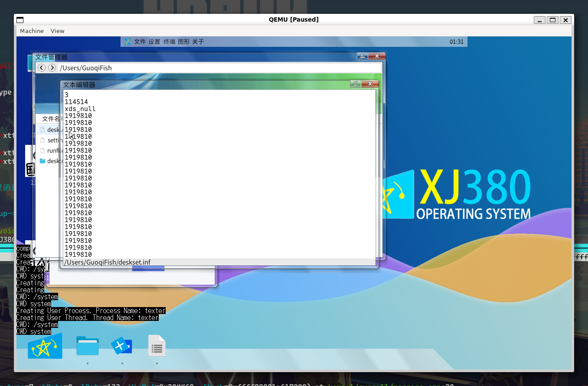Open the QEMU Machine menu
This screenshot has height=386, width=588.
32,31
